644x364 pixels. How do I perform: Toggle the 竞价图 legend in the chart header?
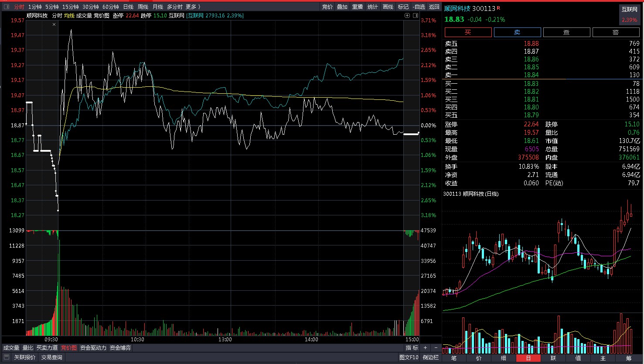[102, 16]
